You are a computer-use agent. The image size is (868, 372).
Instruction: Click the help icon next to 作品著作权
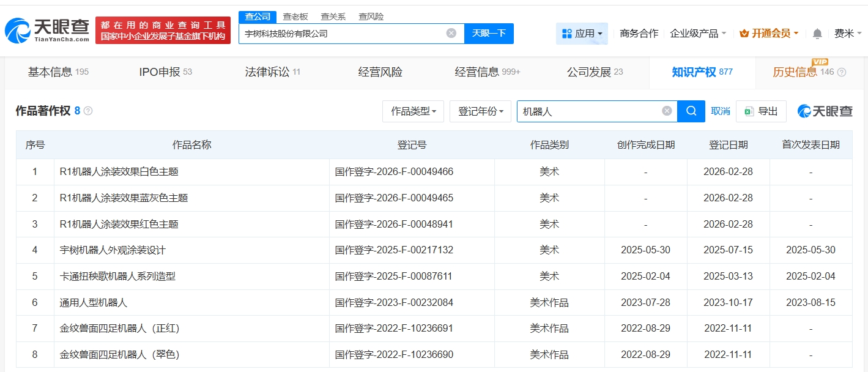[88, 111]
